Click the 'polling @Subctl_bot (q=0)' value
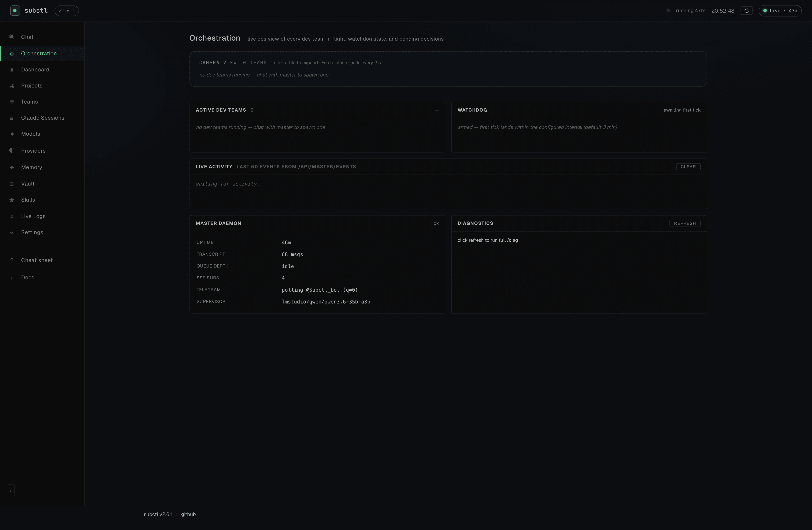Viewport: 812px width, 530px height. click(320, 290)
